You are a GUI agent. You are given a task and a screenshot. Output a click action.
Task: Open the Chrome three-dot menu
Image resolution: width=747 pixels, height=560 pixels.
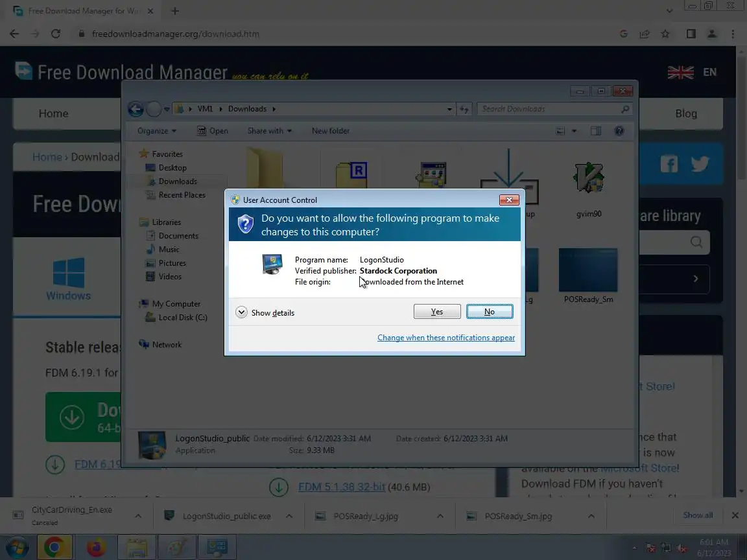coord(733,34)
